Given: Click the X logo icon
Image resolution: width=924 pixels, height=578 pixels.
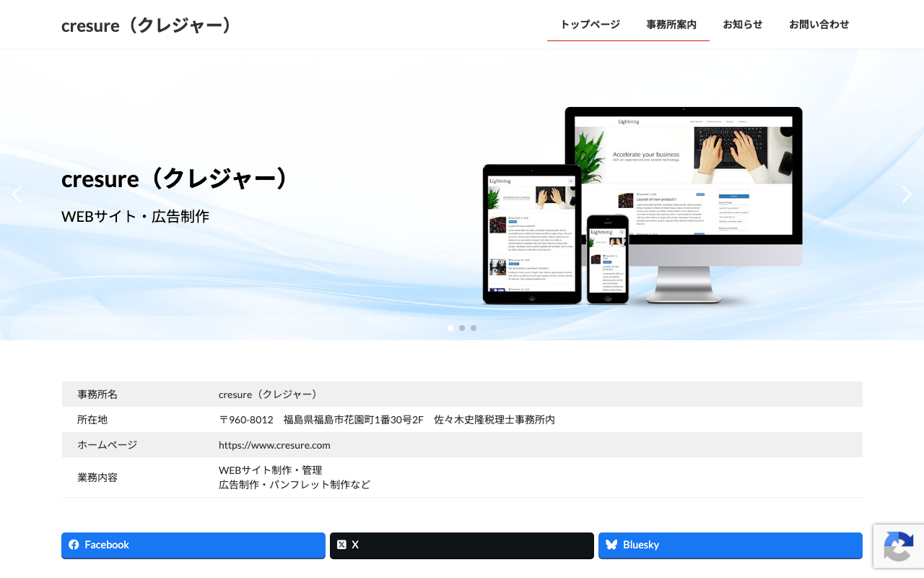Looking at the screenshot, I should [x=341, y=545].
